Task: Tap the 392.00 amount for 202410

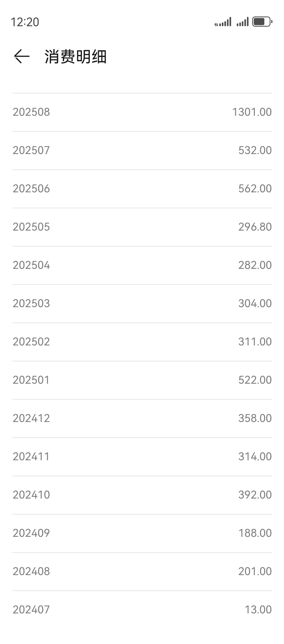Action: coord(255,495)
